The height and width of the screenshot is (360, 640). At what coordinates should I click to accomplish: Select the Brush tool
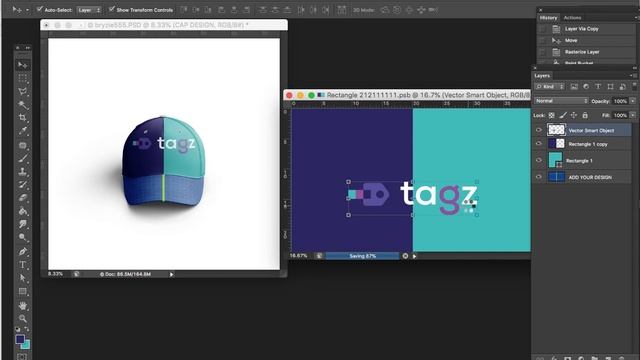point(22,158)
